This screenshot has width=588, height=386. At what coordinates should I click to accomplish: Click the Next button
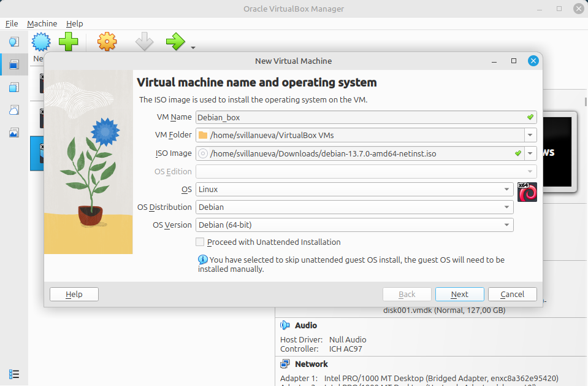pyautogui.click(x=460, y=295)
